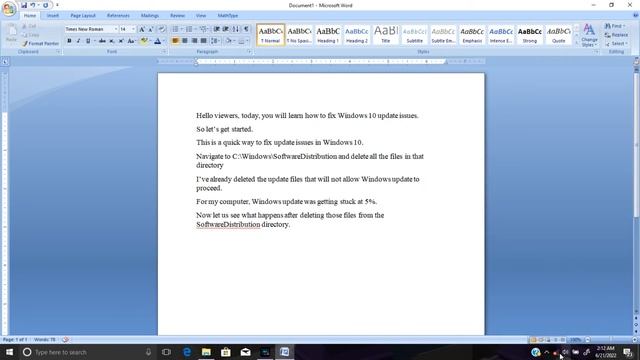640x360 pixels.
Task: Apply strikethrough to selected text
Action: pos(102,41)
